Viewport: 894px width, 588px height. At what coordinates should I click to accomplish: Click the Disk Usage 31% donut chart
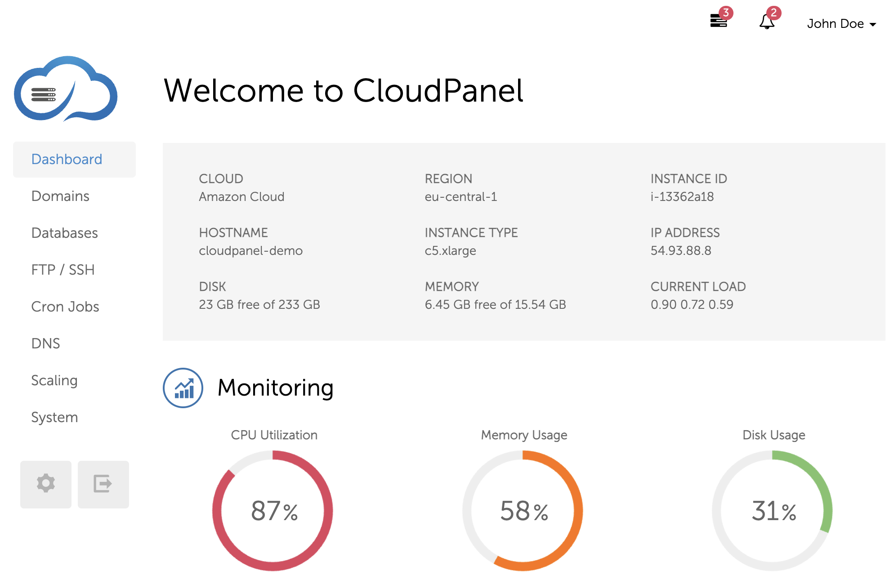773,510
